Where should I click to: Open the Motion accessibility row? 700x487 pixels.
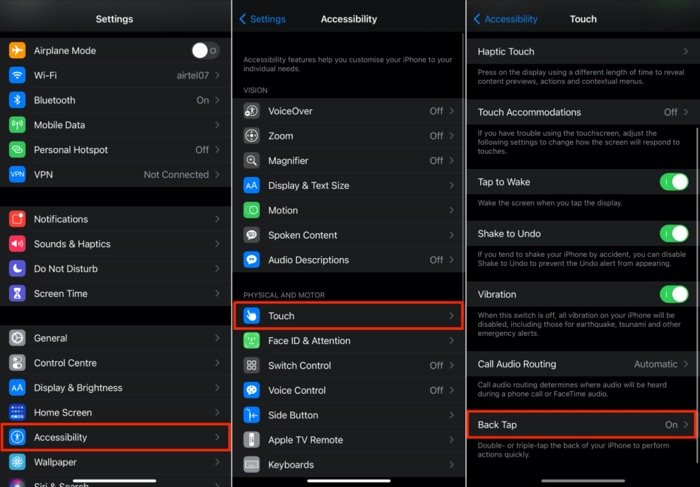[349, 210]
